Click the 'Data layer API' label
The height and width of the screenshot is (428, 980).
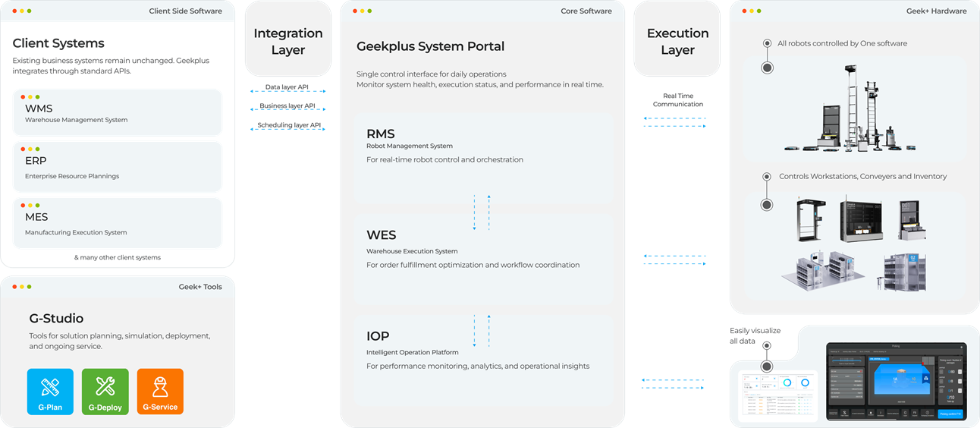click(x=288, y=87)
